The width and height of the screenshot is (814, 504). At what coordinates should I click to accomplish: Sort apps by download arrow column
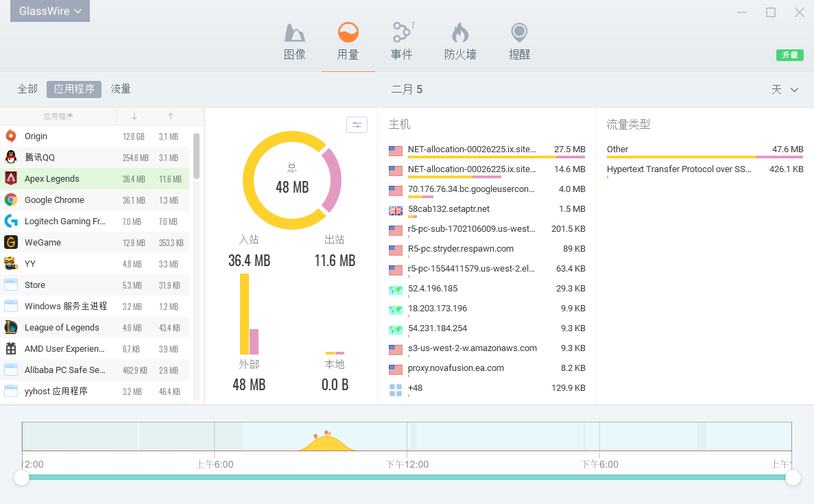pyautogui.click(x=134, y=117)
